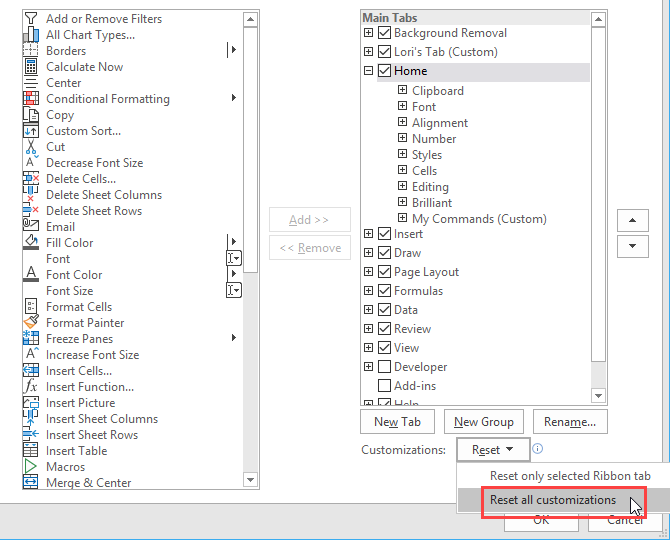The height and width of the screenshot is (540, 670).
Task: Open the Font combo box dropdown
Action: [x=234, y=258]
